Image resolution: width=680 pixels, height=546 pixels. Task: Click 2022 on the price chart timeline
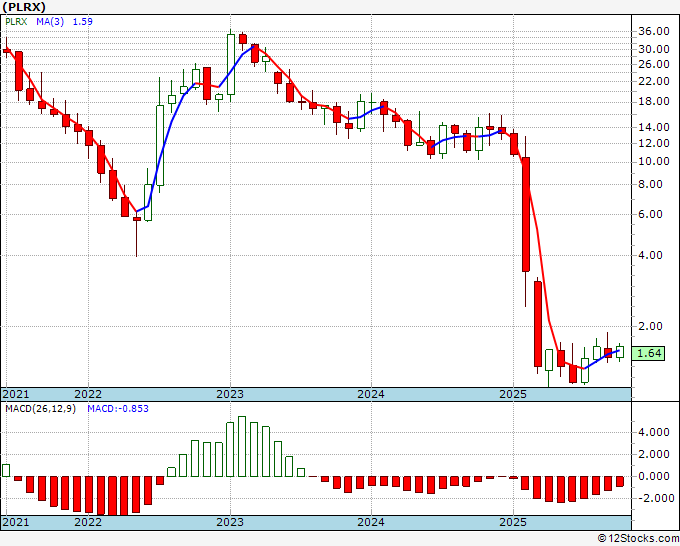(x=88, y=394)
